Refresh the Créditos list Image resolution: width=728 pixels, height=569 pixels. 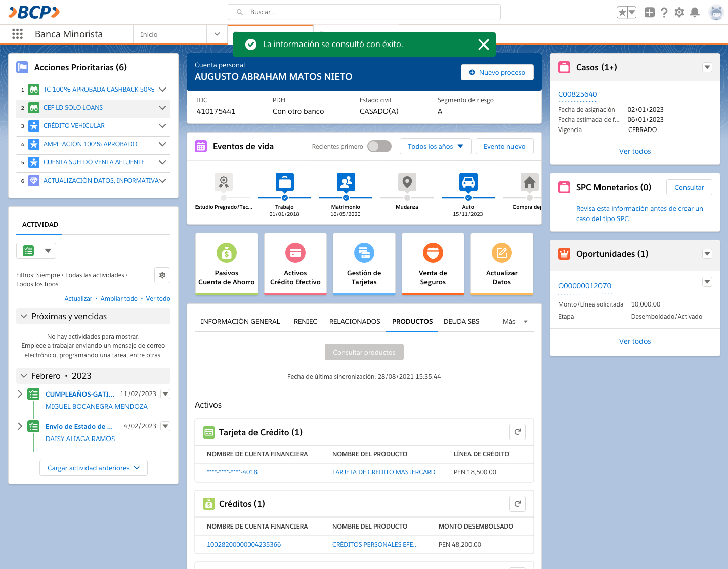[x=518, y=504]
